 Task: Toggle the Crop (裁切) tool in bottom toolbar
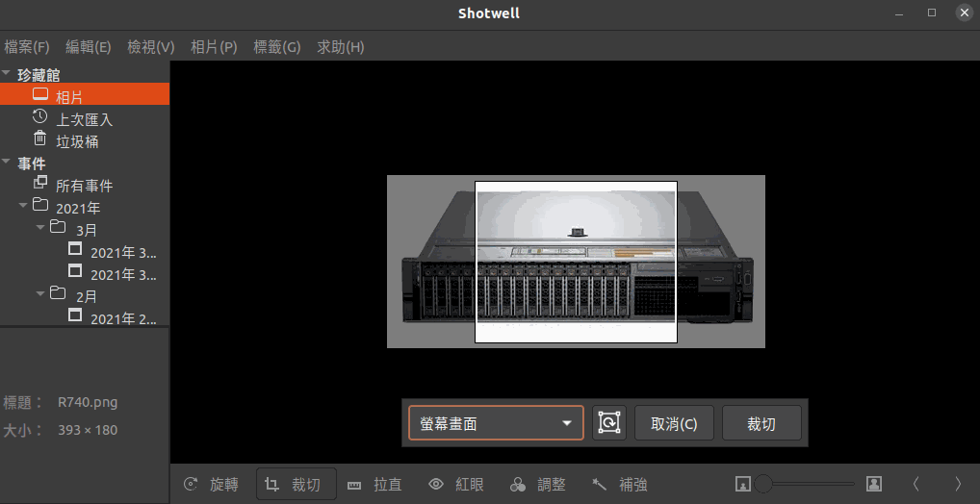pyautogui.click(x=297, y=484)
